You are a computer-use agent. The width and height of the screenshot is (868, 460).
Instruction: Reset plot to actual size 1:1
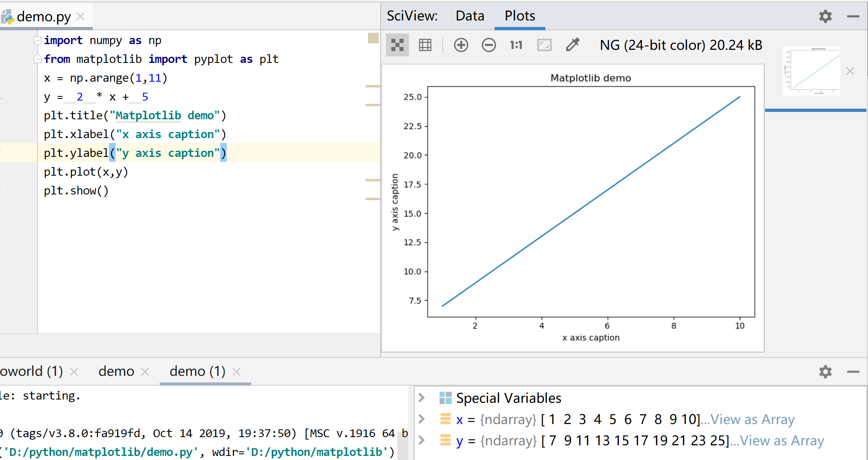pyautogui.click(x=516, y=45)
